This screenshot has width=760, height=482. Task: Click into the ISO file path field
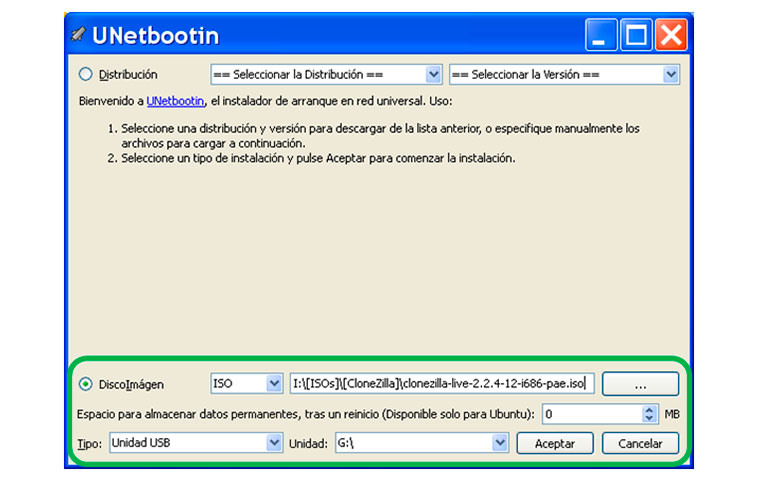pos(442,384)
